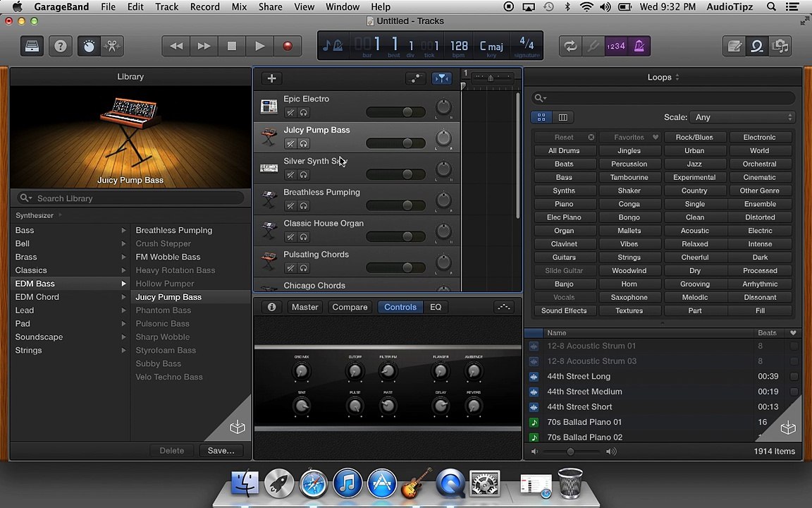Expand the Lead category in Library
The width and height of the screenshot is (812, 508).
[x=123, y=310]
